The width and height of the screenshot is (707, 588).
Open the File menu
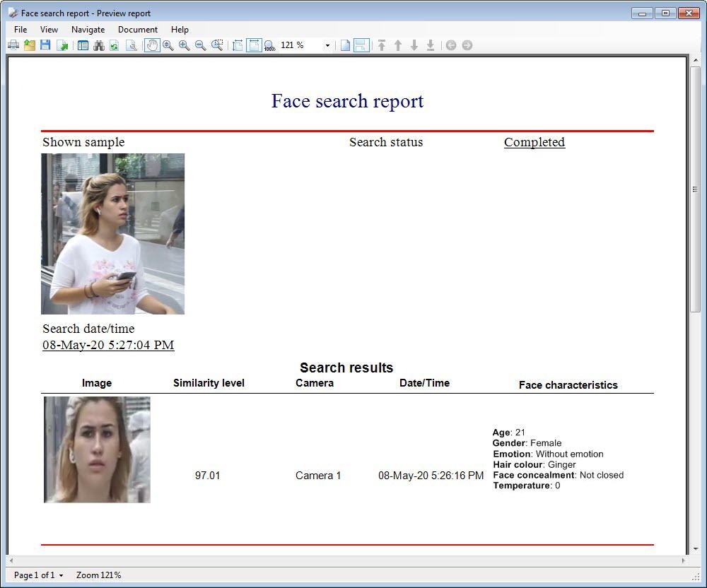pos(21,30)
